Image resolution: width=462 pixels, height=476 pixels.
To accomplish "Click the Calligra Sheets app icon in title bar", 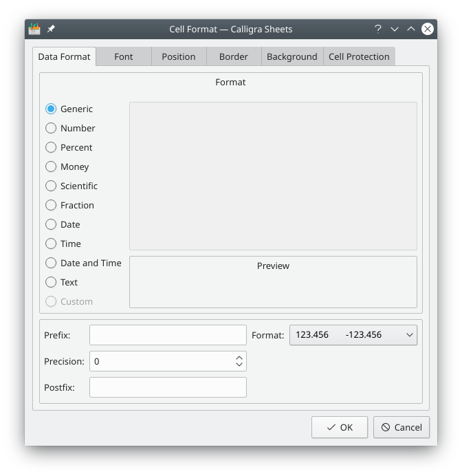I will (34, 29).
